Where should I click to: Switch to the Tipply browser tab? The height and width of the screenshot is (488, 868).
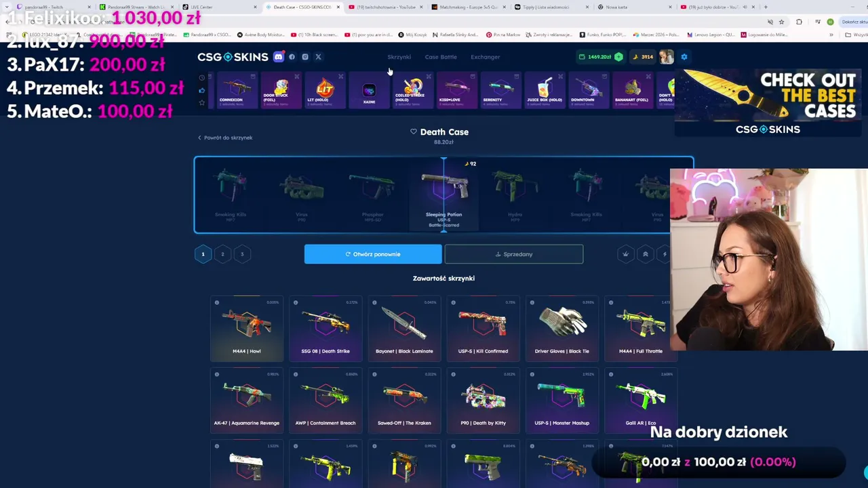coord(552,7)
